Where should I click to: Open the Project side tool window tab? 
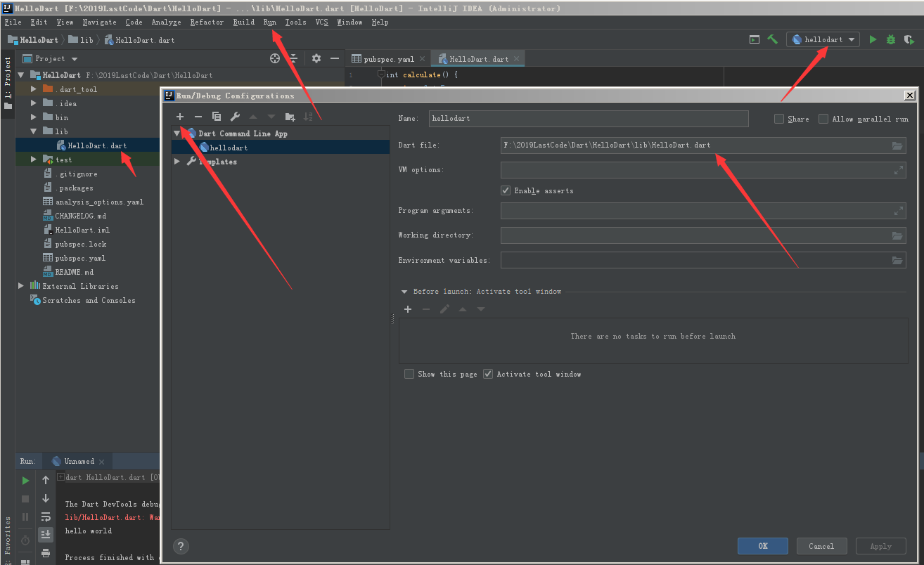pos(8,85)
